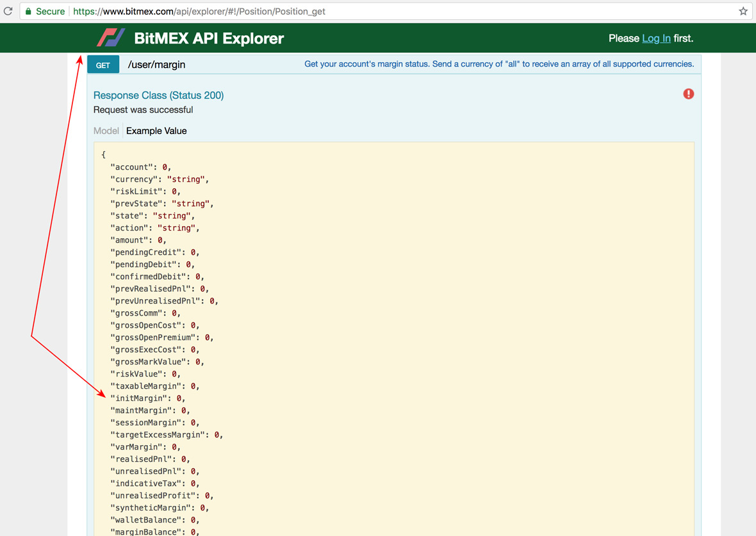
Task: Click the "state": "string" line
Action: 153,216
